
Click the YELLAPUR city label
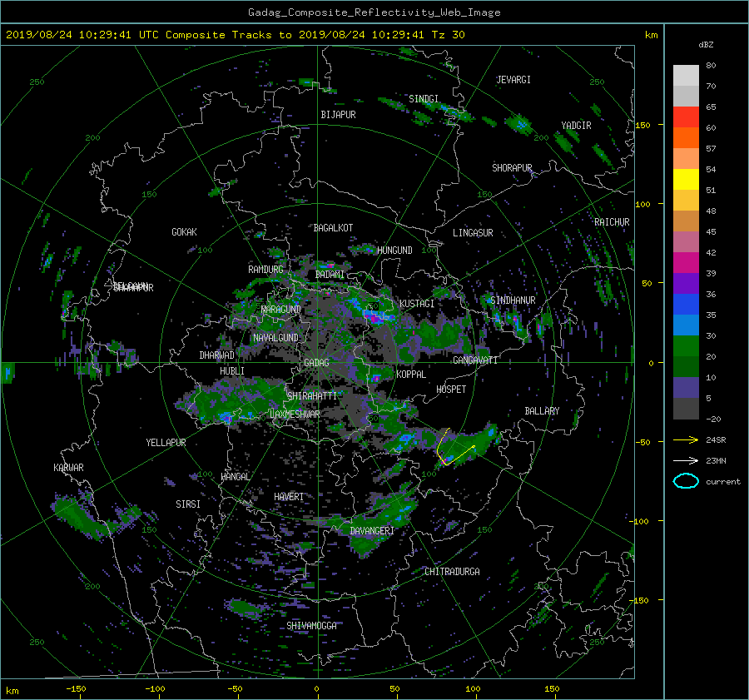click(166, 443)
